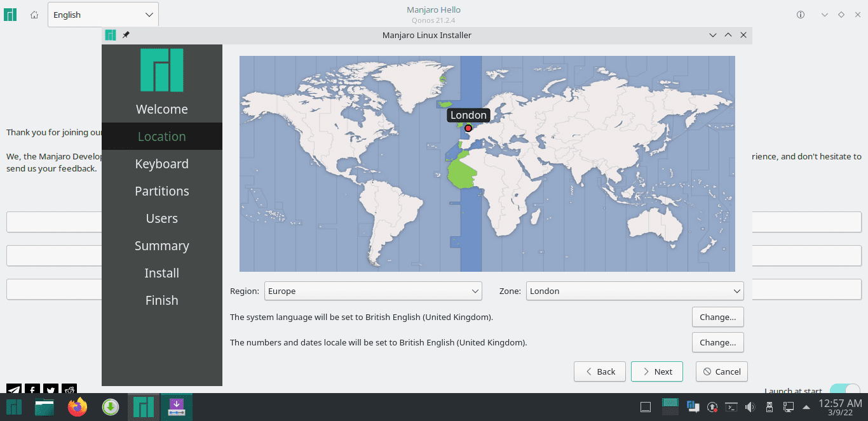Click the London label on the map
The height and width of the screenshot is (421, 868).
pos(468,115)
